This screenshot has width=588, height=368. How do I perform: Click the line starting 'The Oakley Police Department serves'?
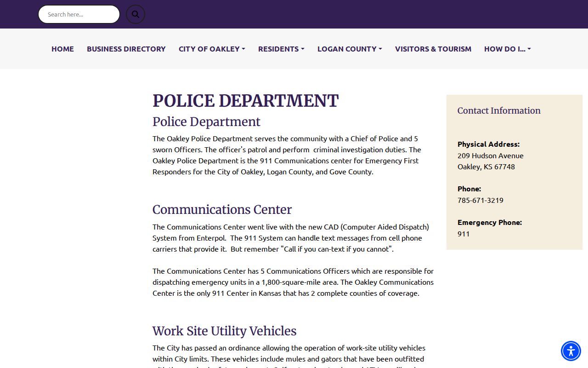[x=285, y=138]
